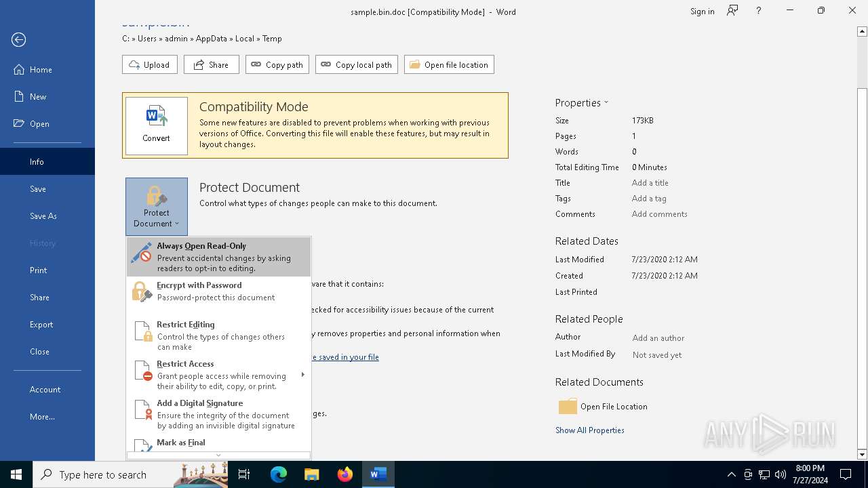868x488 pixels.
Task: Click the Back arrow circle icon
Action: [19, 40]
